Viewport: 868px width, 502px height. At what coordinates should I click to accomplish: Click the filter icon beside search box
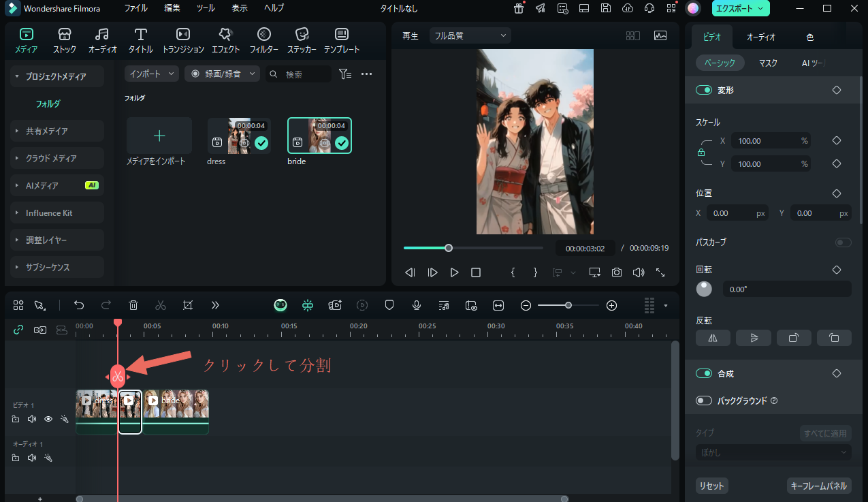click(x=345, y=74)
